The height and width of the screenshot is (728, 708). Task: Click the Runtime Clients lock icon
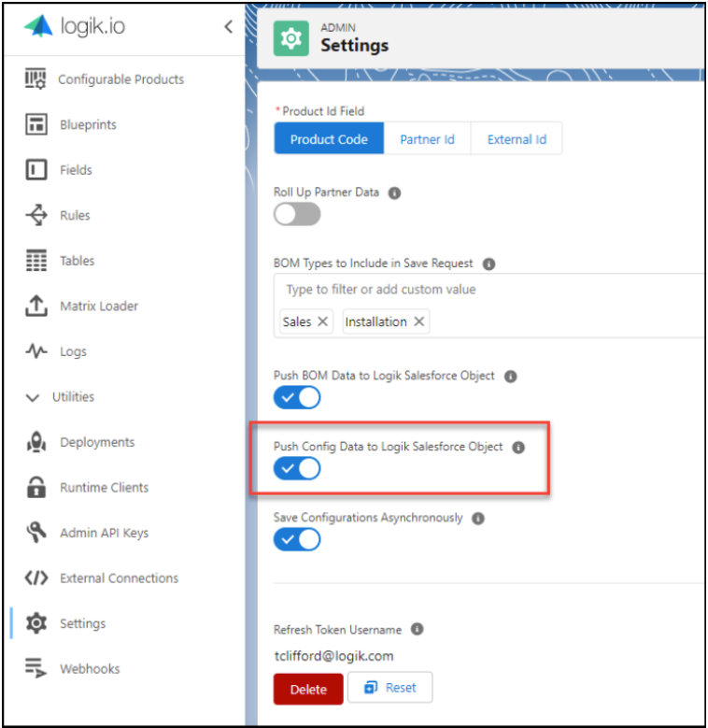[x=36, y=487]
